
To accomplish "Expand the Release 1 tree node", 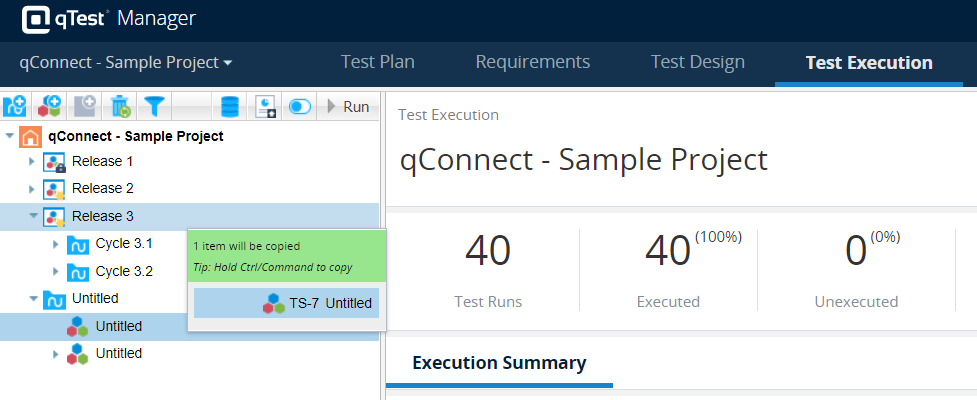I will coord(32,162).
